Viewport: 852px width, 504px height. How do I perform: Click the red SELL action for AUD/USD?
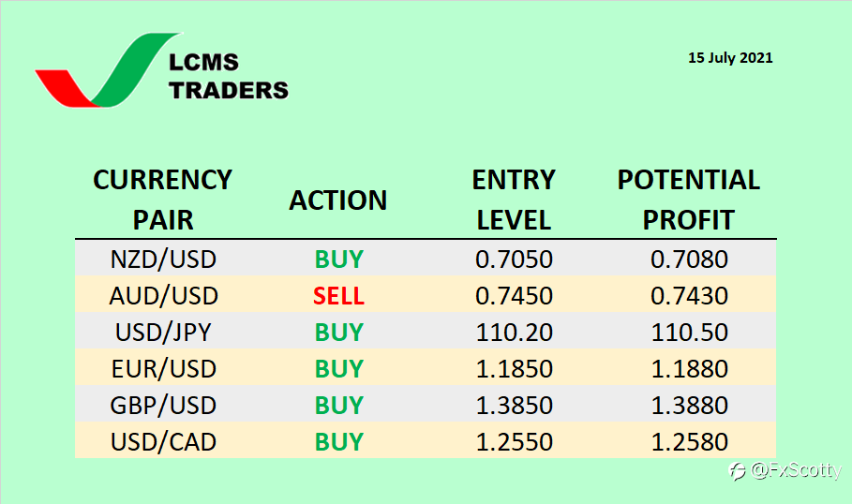(x=338, y=296)
